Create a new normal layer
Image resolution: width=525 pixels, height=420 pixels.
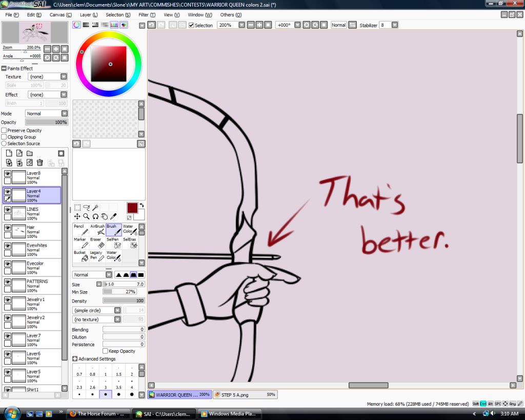[x=9, y=153]
